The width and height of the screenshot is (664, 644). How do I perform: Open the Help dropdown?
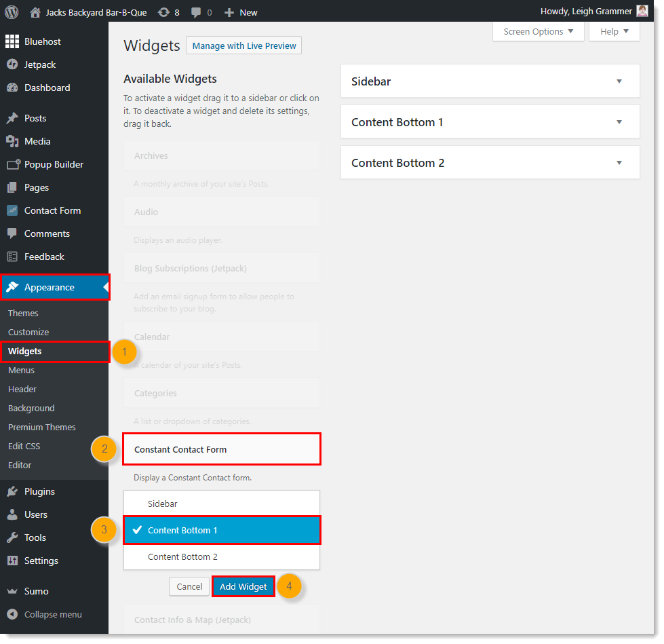tap(614, 31)
